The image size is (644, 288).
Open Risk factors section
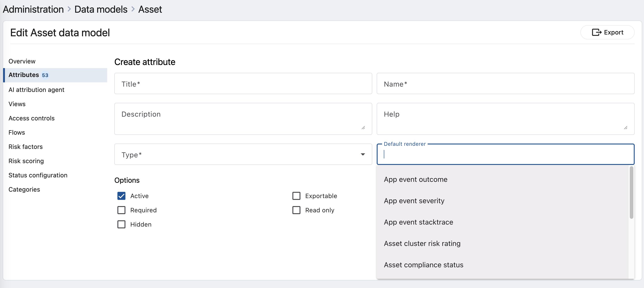tap(26, 147)
